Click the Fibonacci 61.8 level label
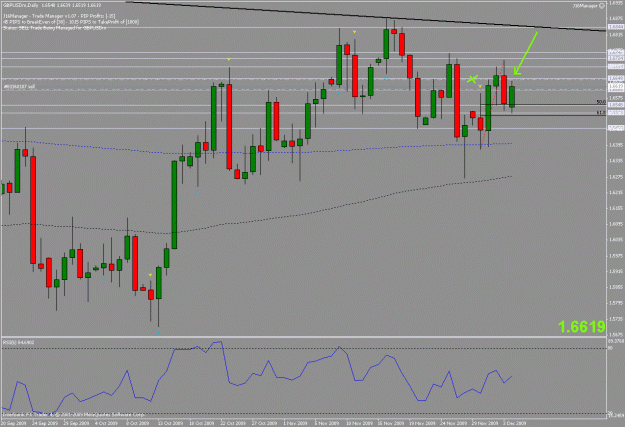 601,113
